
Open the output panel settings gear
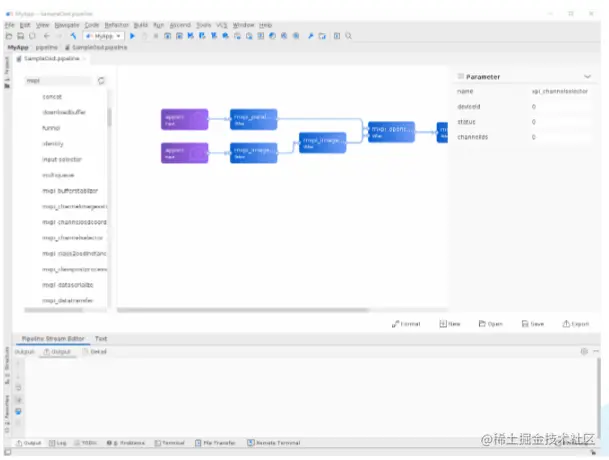(x=584, y=352)
